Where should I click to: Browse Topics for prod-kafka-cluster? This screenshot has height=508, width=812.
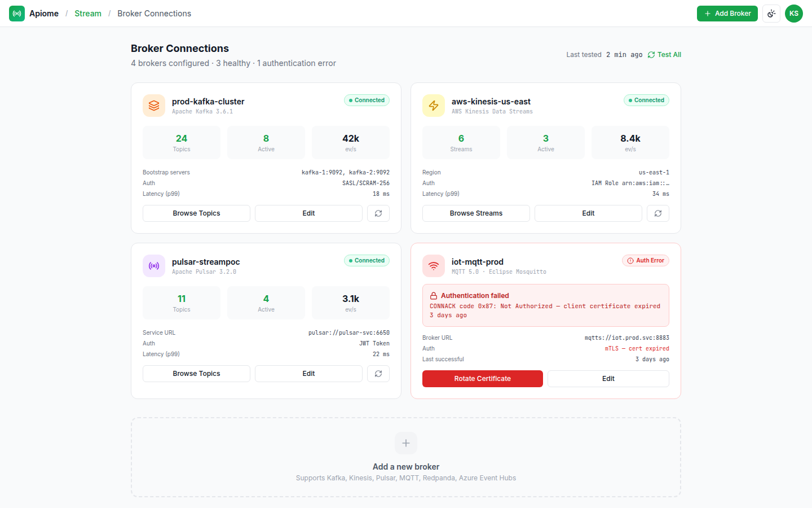pyautogui.click(x=196, y=213)
